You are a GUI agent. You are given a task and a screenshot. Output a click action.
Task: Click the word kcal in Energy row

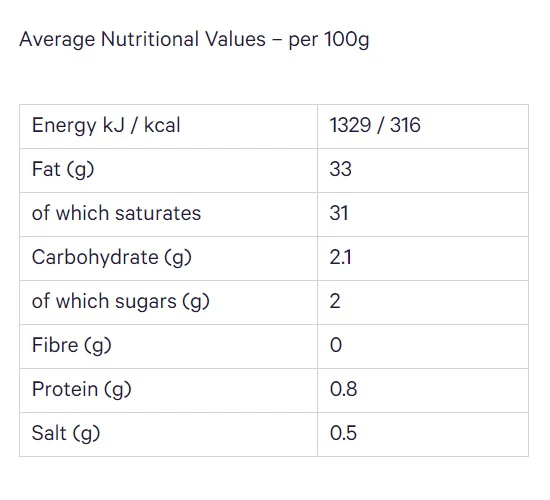click(162, 125)
